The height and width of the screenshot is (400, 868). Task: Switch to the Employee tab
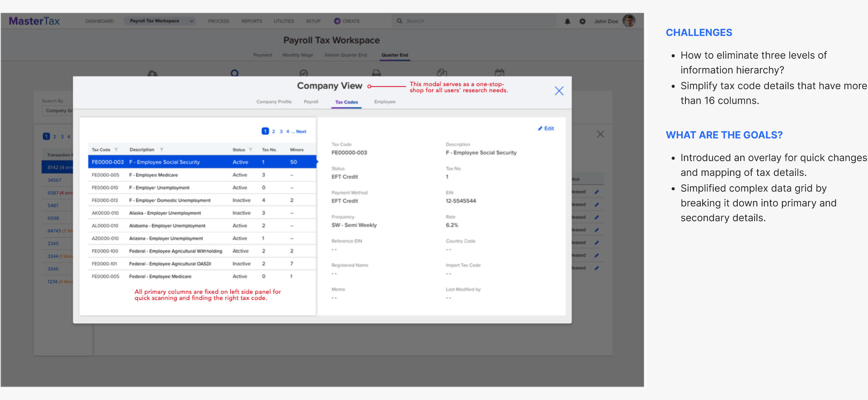(x=384, y=102)
